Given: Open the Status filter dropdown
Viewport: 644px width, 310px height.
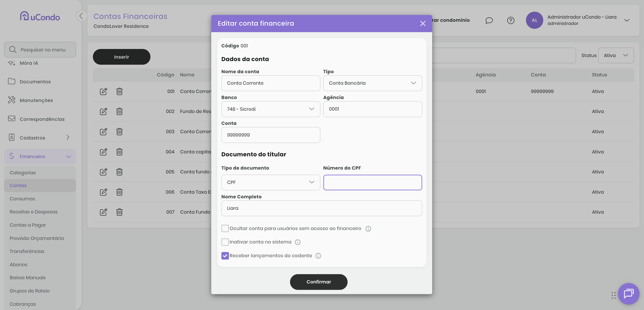Looking at the screenshot, I should coord(616,55).
